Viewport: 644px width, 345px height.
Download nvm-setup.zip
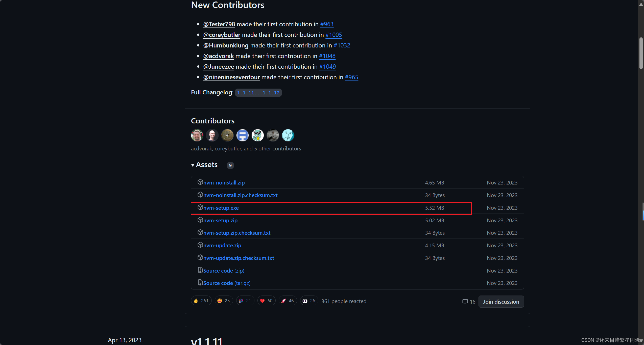coord(220,221)
